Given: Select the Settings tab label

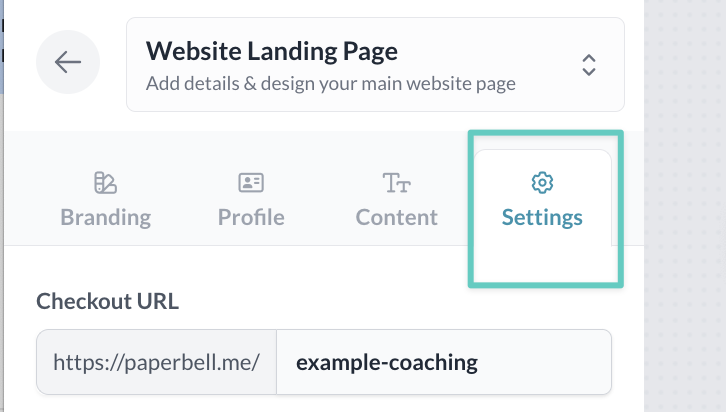Looking at the screenshot, I should [542, 217].
